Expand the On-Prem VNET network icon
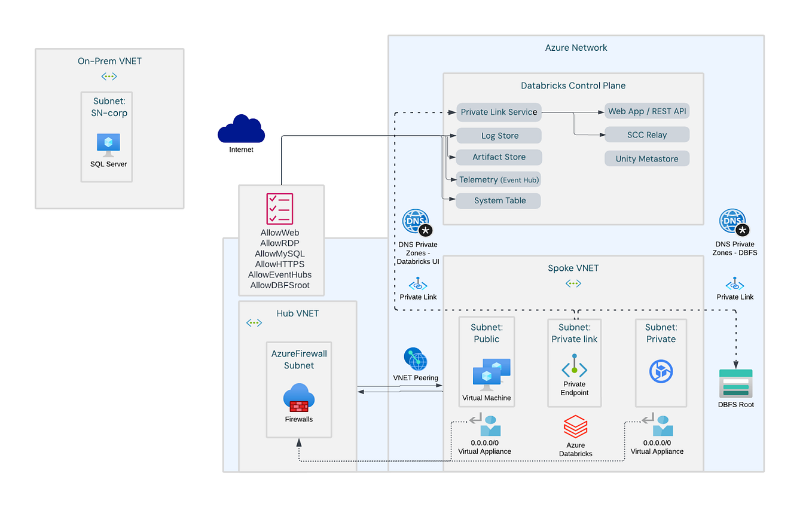This screenshot has height=519, width=812. tap(109, 76)
